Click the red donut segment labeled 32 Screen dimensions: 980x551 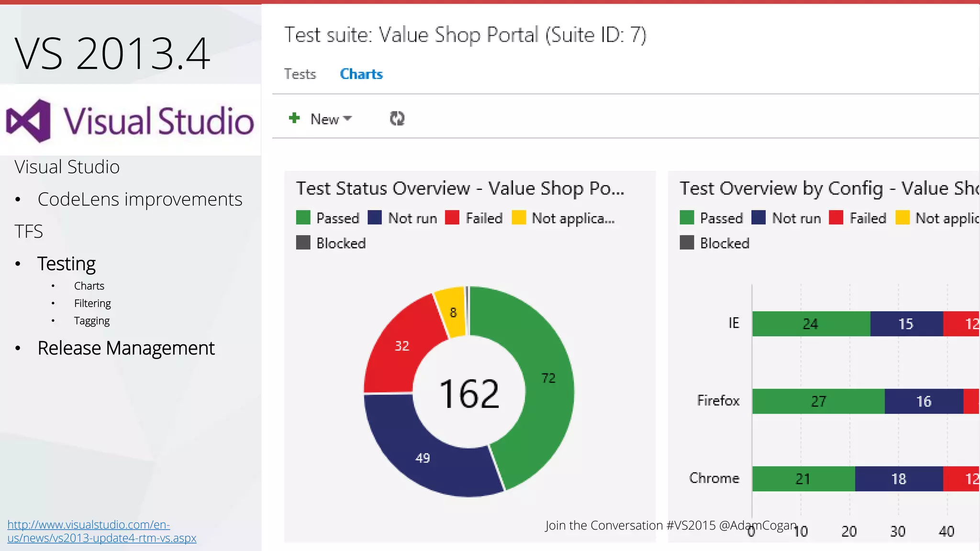tap(401, 346)
